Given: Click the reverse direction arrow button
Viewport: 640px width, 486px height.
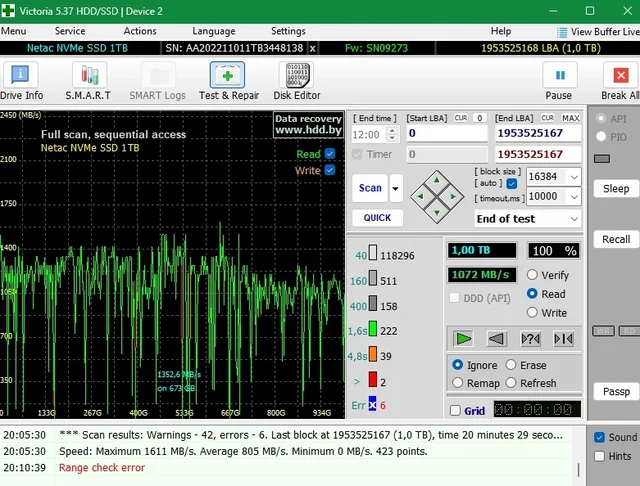Looking at the screenshot, I should (497, 339).
